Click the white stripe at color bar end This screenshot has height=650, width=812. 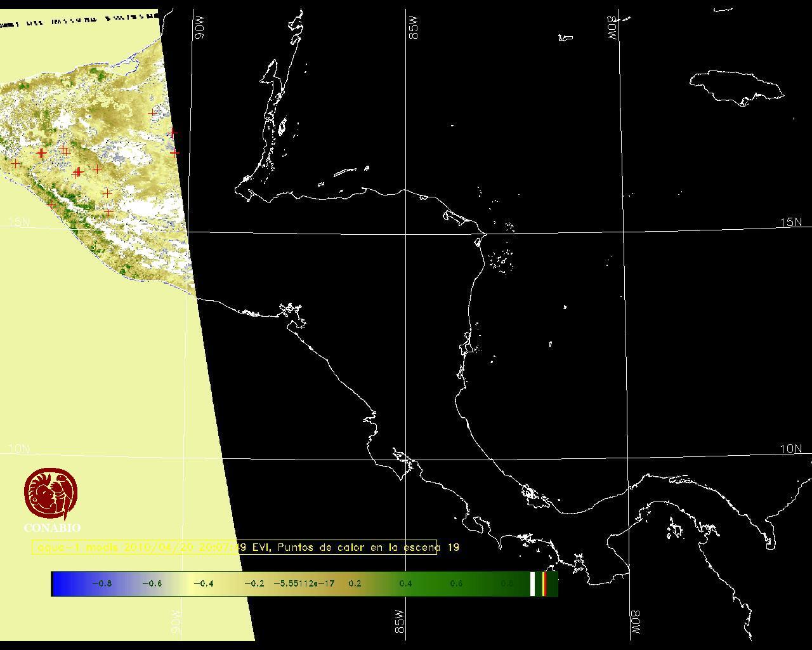pos(532,583)
